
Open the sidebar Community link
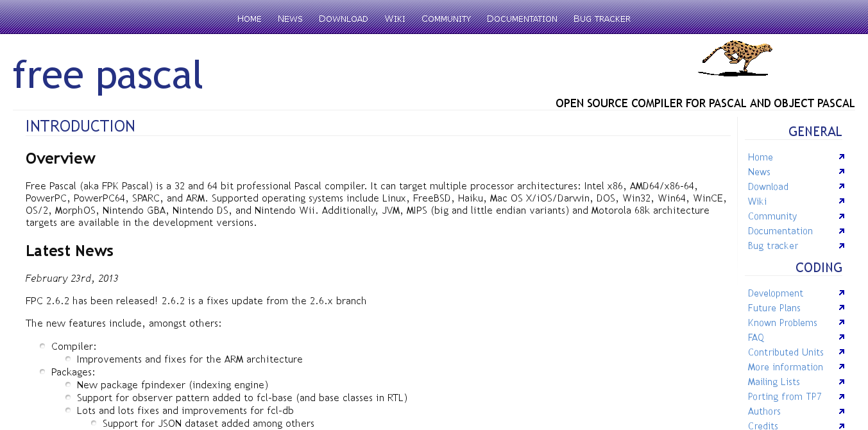(x=772, y=216)
